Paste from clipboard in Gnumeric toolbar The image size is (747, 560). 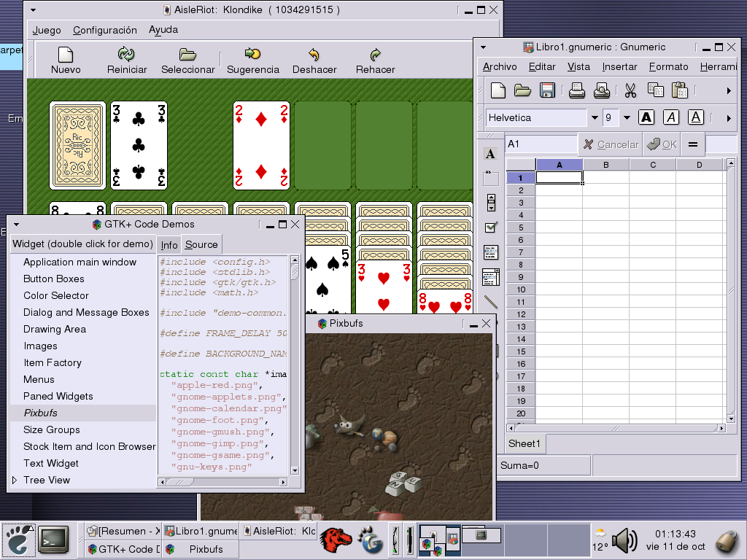[x=680, y=90]
